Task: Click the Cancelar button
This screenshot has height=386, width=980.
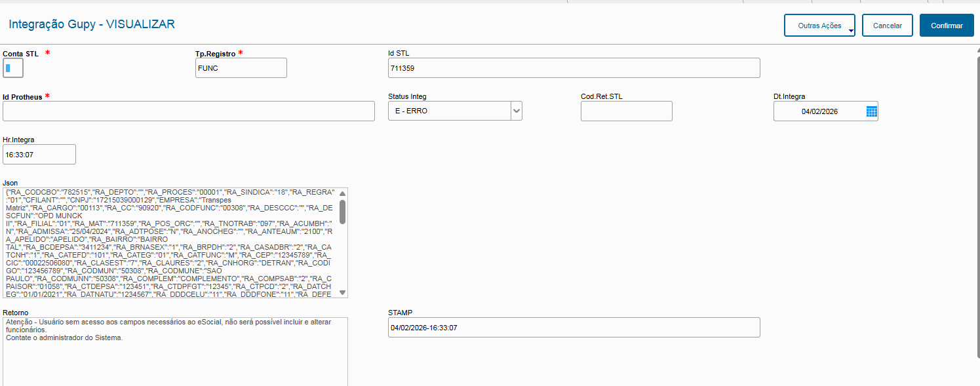Action: [x=887, y=26]
